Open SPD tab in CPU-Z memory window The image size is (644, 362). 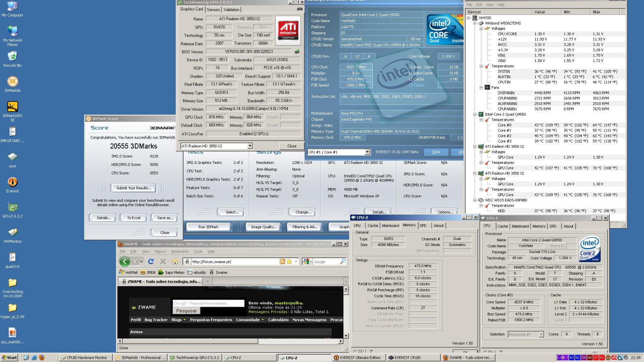[x=423, y=225]
